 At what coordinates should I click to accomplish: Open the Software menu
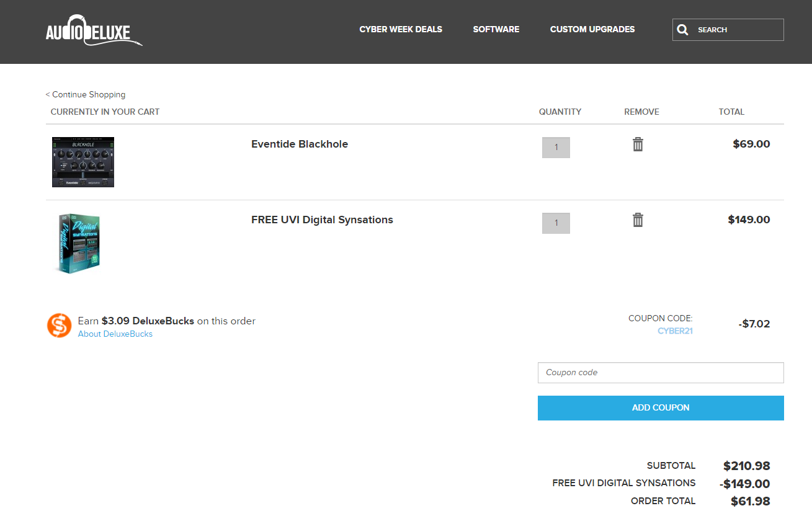tap(496, 29)
